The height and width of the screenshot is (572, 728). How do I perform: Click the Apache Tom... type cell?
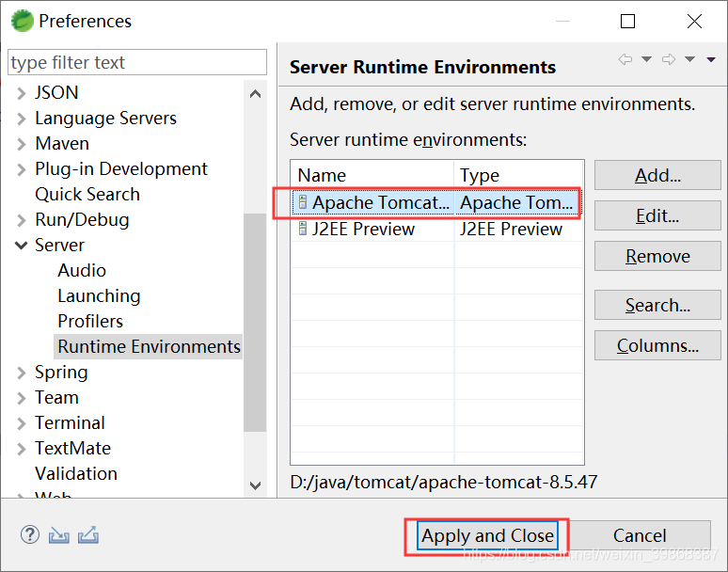pos(516,202)
